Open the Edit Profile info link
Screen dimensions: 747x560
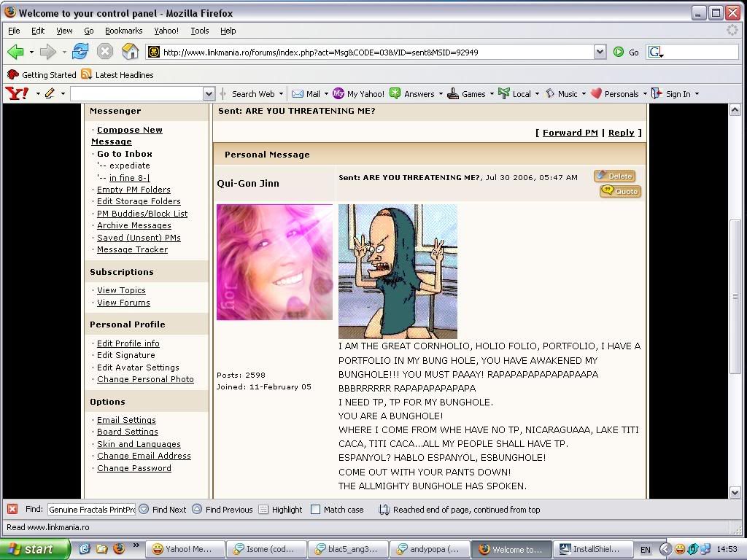pos(128,343)
